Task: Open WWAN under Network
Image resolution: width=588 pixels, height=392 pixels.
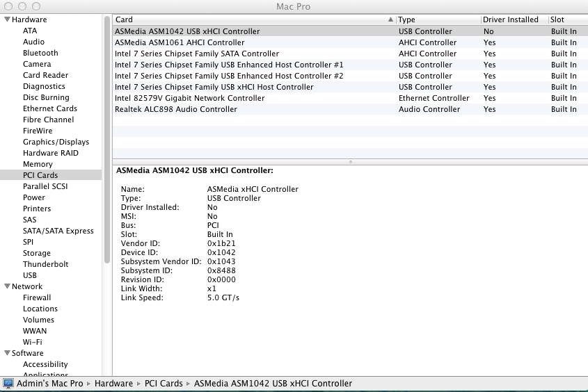Action: (35, 331)
